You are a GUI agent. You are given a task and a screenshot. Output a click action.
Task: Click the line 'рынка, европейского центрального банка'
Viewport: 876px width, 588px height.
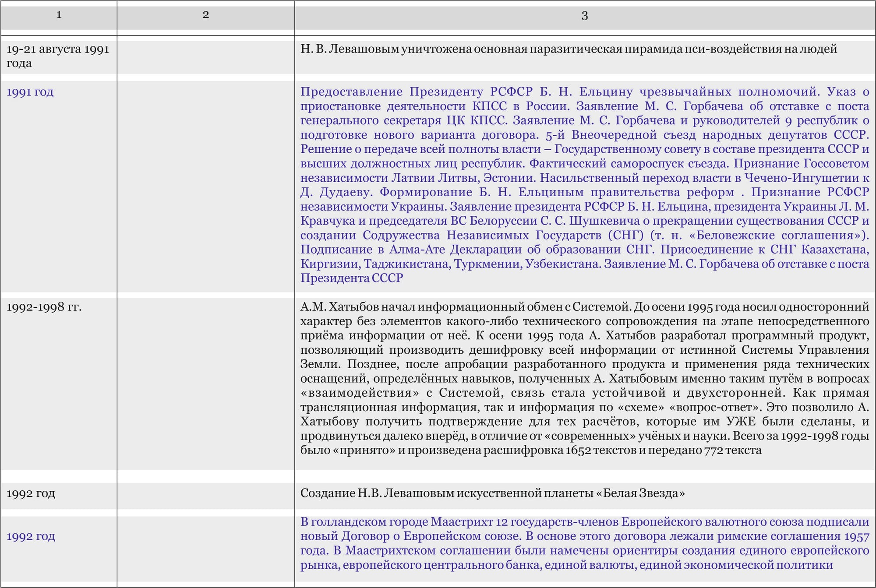coord(567,565)
